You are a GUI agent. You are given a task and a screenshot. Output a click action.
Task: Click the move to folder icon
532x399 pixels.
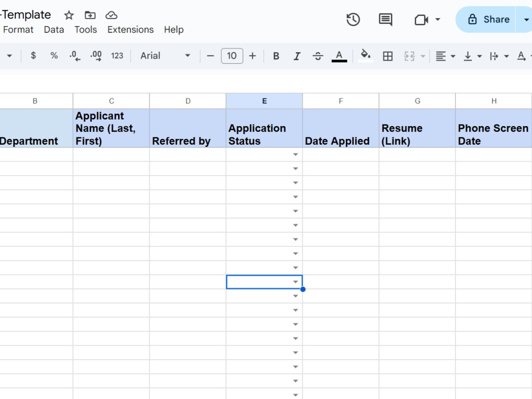(x=90, y=15)
